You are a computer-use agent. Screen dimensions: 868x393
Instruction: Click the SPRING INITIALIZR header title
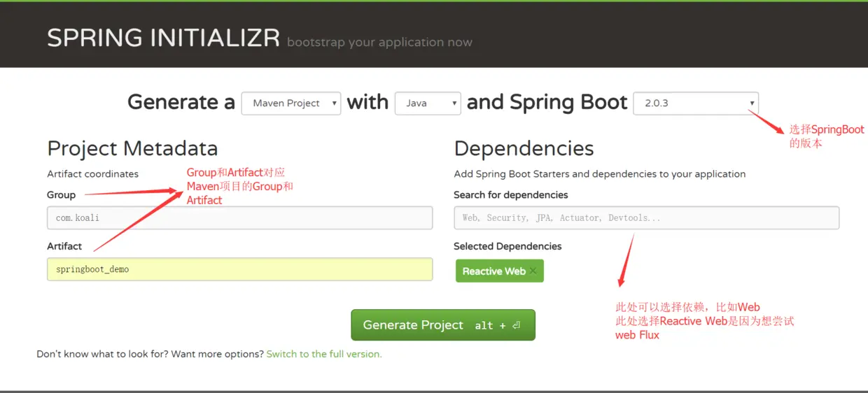(x=163, y=38)
